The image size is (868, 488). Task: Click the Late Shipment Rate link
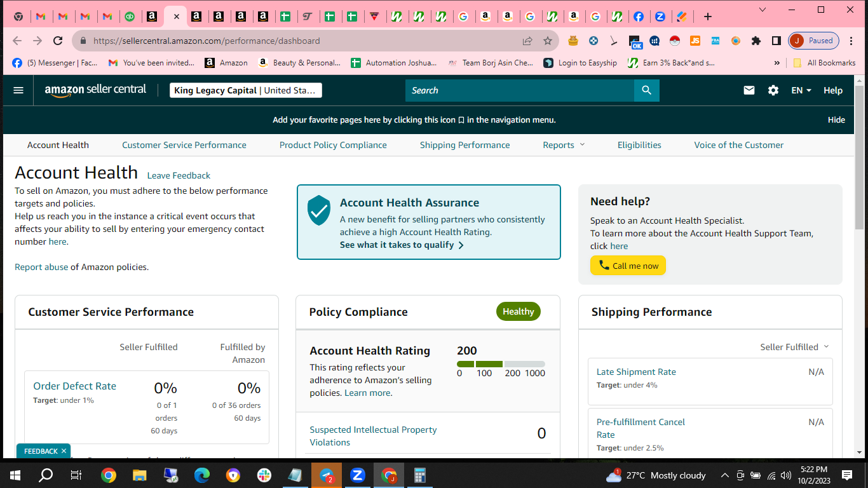636,372
